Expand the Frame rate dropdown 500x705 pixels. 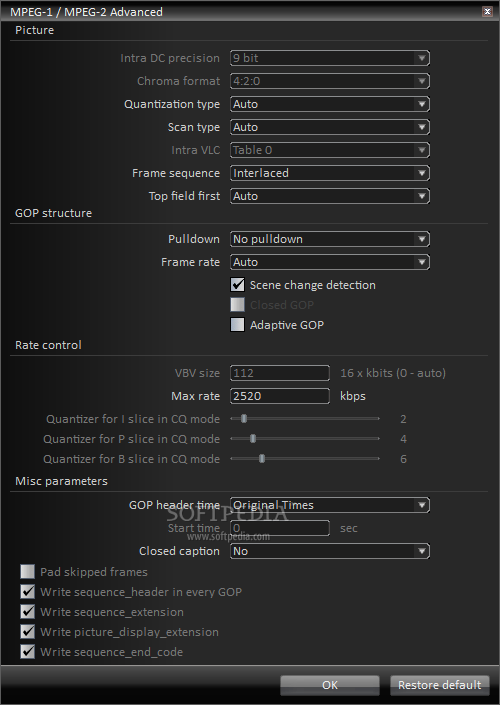330,262
